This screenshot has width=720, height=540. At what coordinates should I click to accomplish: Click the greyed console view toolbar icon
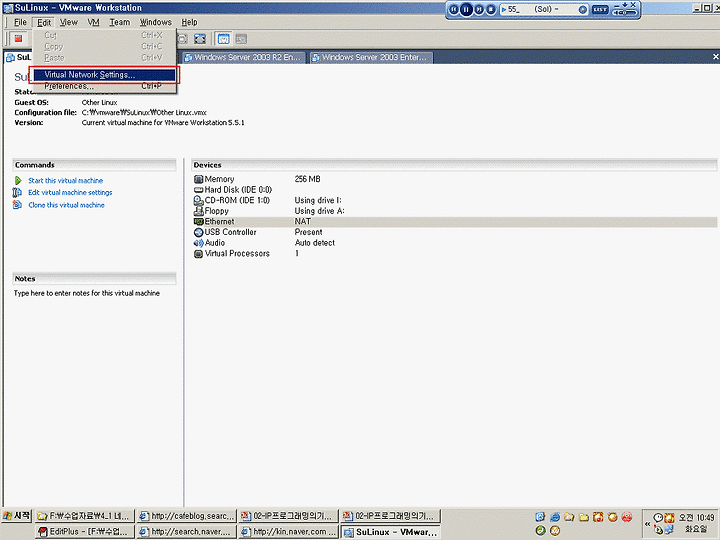[x=241, y=39]
